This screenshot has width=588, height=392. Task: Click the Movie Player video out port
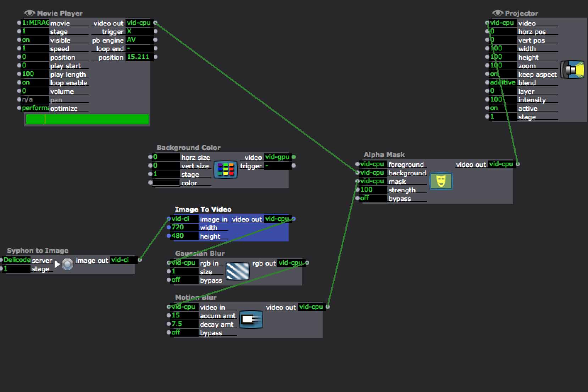point(155,23)
